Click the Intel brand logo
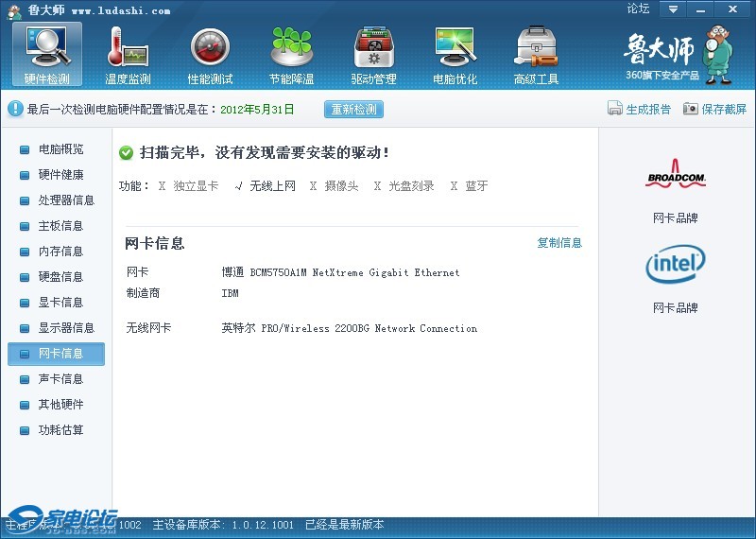756x539 pixels. click(x=676, y=265)
